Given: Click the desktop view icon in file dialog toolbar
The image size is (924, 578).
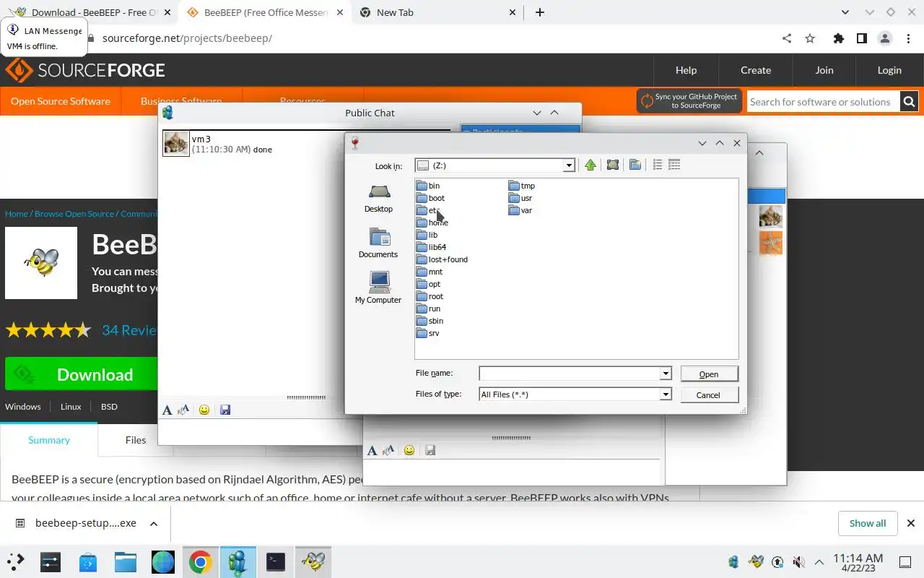Looking at the screenshot, I should (x=613, y=165).
